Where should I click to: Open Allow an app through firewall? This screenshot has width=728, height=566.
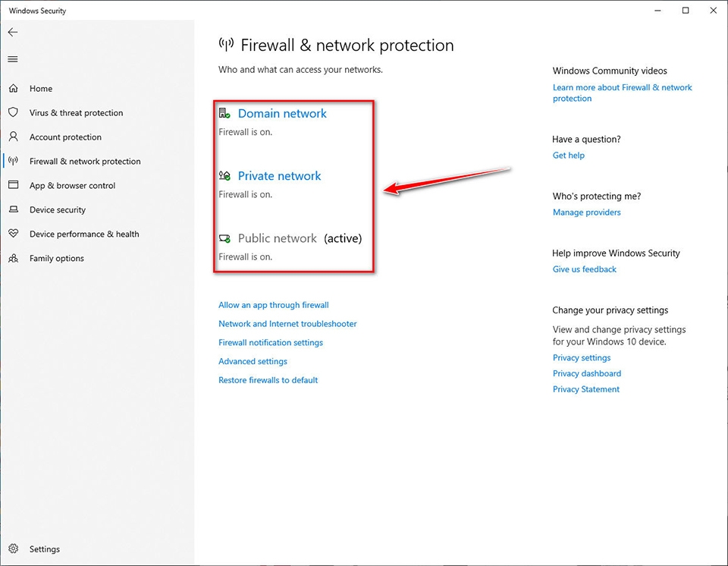click(273, 304)
